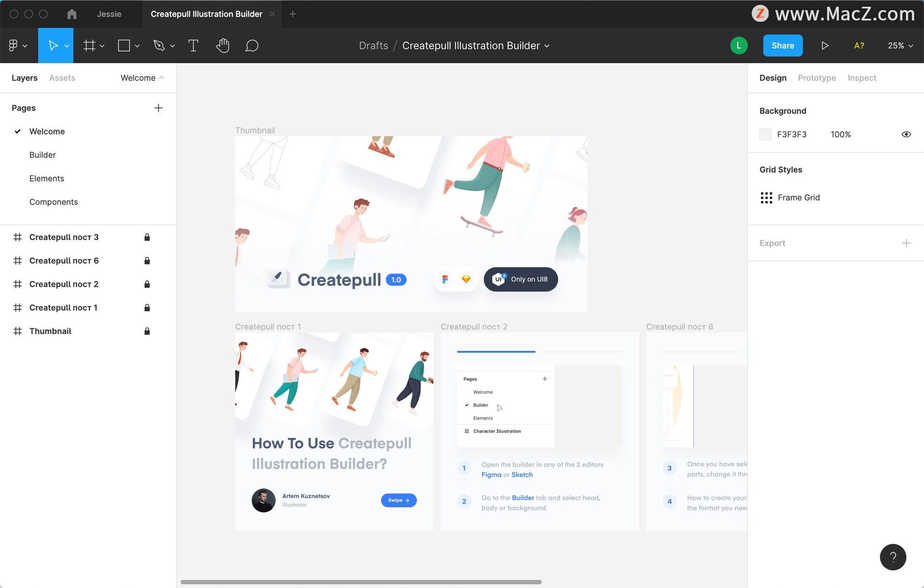
Task: Select the Createpull пост 1 frame label
Action: [268, 327]
